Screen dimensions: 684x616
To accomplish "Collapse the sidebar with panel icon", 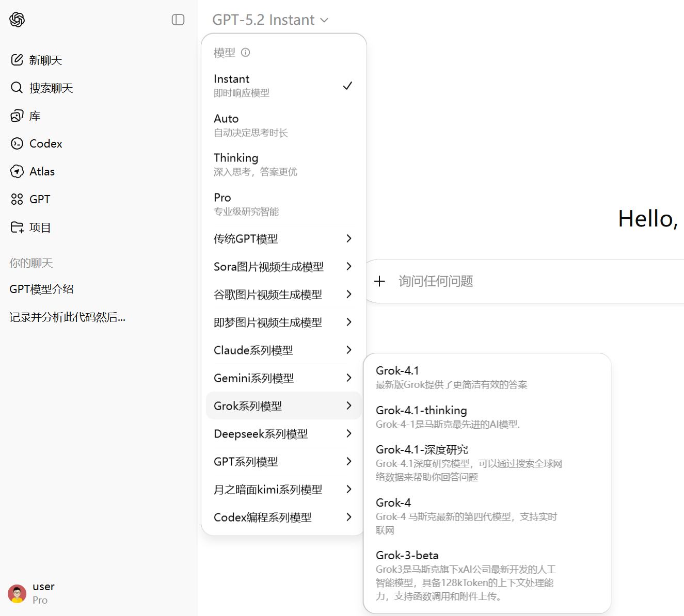I will pyautogui.click(x=178, y=20).
